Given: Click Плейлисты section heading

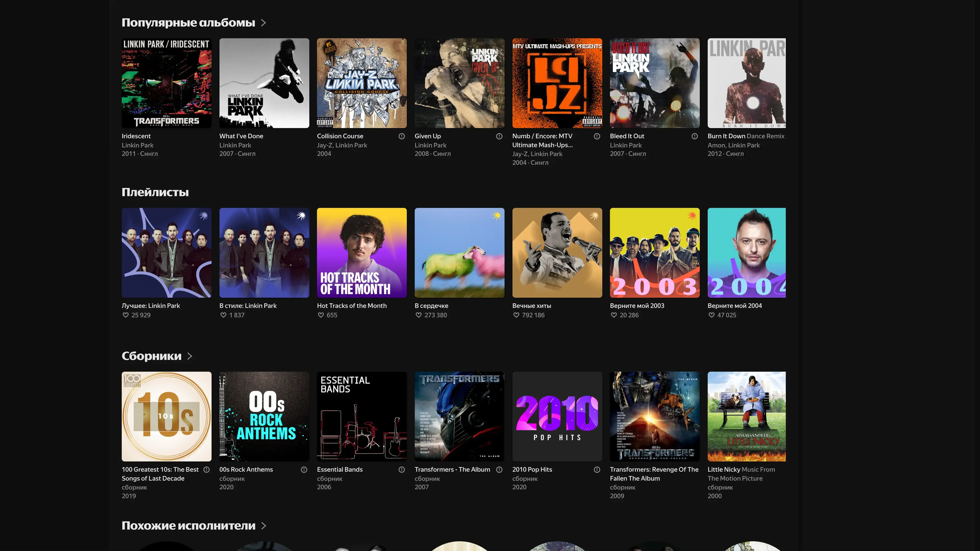Looking at the screenshot, I should pos(155,192).
